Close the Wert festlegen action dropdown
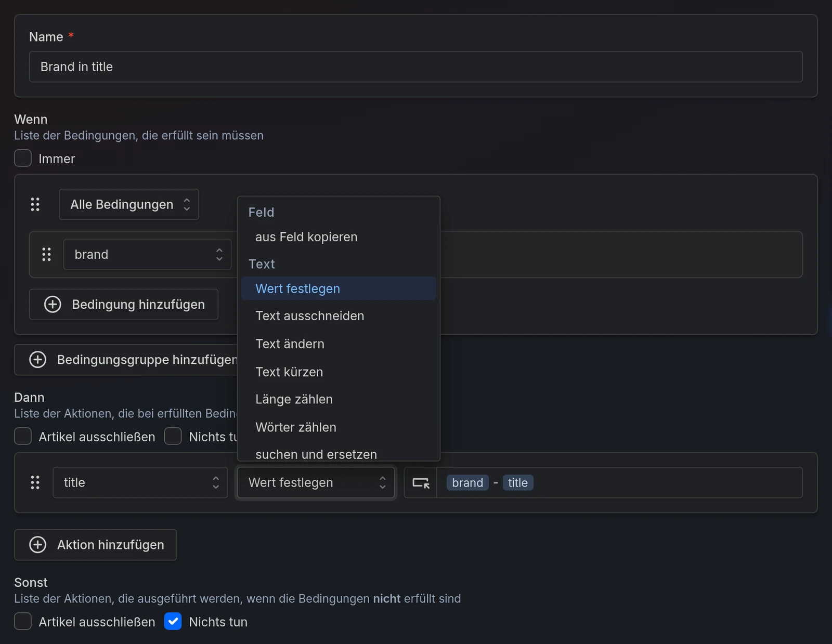832x644 pixels. [x=316, y=482]
